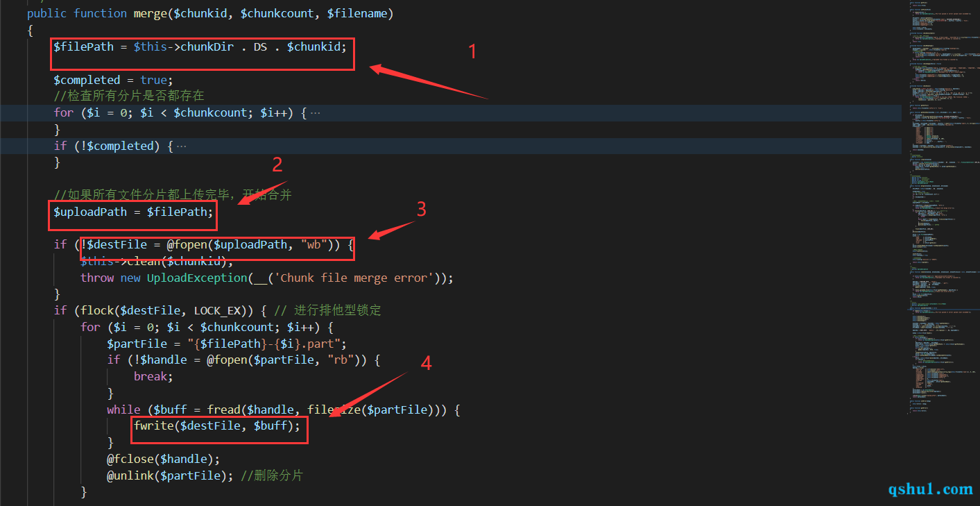The width and height of the screenshot is (980, 506).
Task: Click the "rb" string literal
Action: 340,360
